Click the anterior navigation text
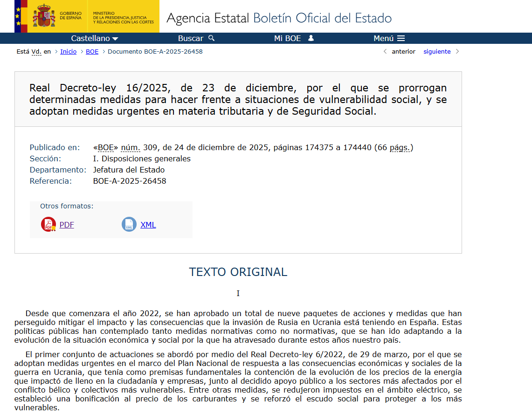The image size is (532, 414). [403, 52]
